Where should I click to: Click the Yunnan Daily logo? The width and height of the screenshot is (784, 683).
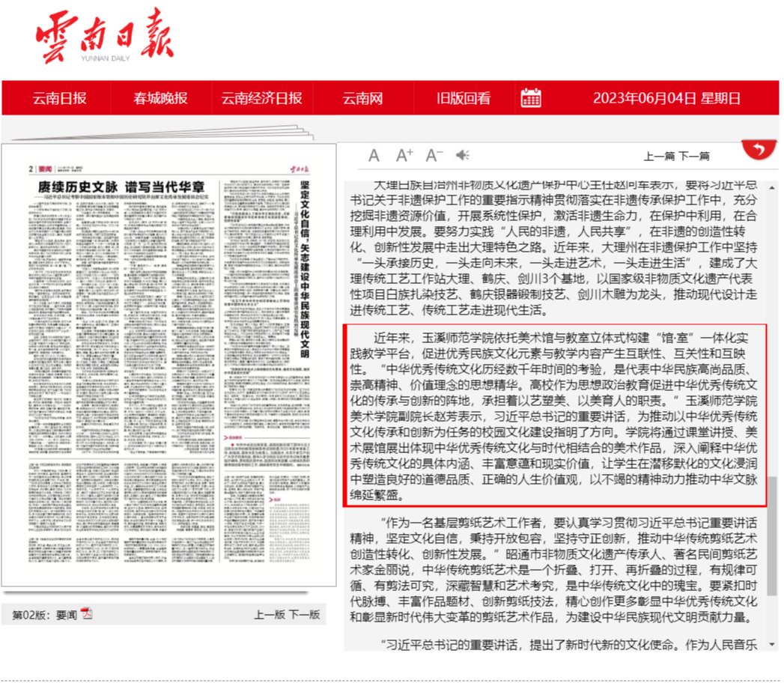pyautogui.click(x=105, y=36)
